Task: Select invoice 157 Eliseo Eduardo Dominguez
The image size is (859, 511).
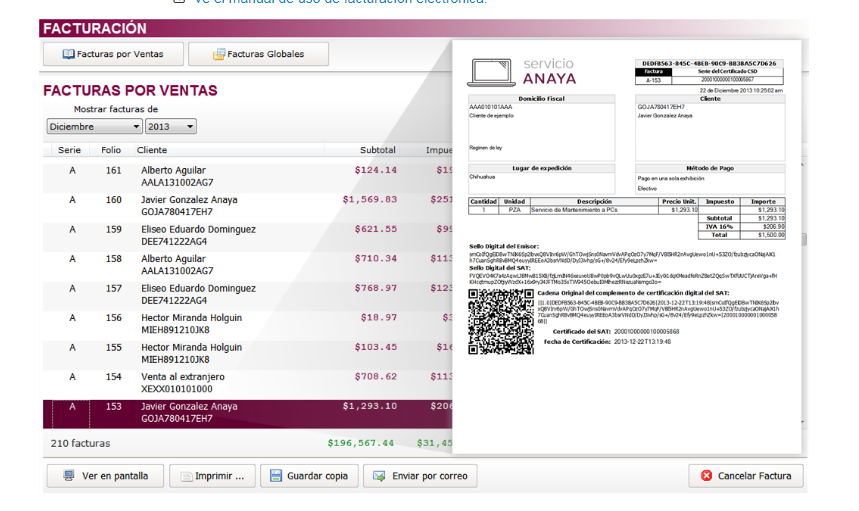Action: coord(248,295)
